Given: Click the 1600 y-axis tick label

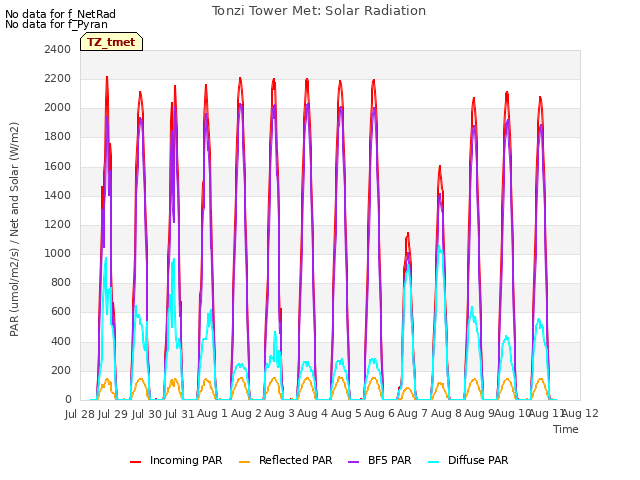Looking at the screenshot, I should 58,166.
